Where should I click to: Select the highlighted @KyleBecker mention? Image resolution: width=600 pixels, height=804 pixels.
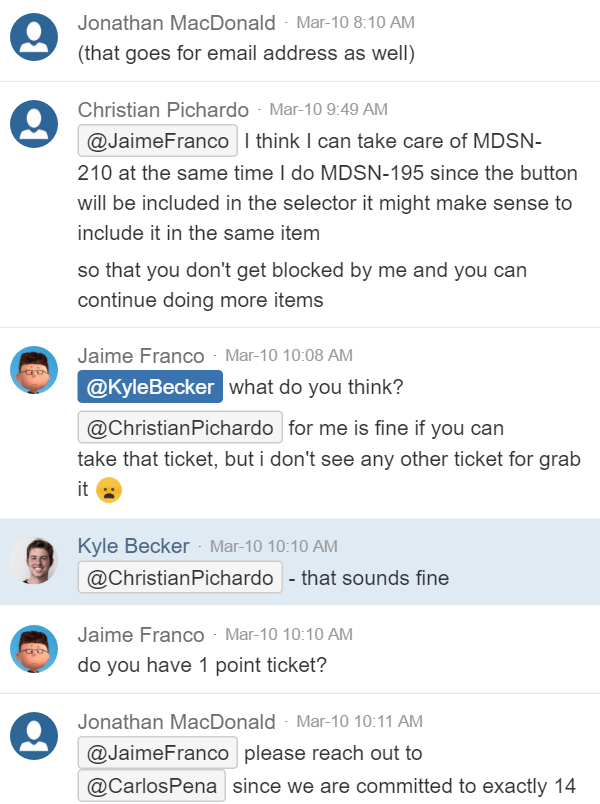(150, 387)
